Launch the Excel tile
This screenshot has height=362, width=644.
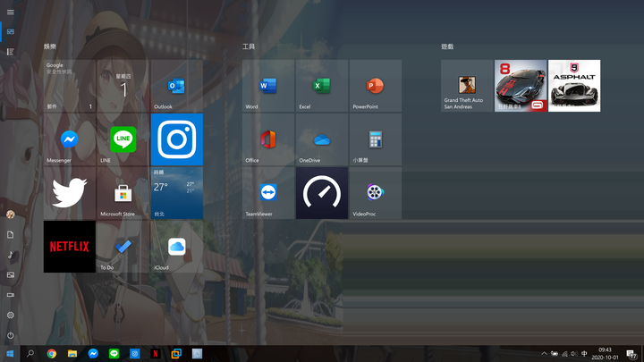coord(322,86)
